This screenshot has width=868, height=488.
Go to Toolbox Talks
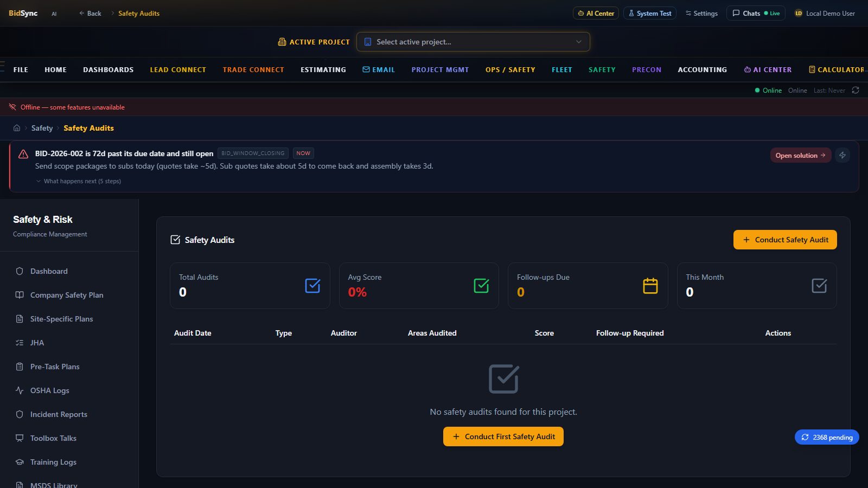pyautogui.click(x=69, y=438)
